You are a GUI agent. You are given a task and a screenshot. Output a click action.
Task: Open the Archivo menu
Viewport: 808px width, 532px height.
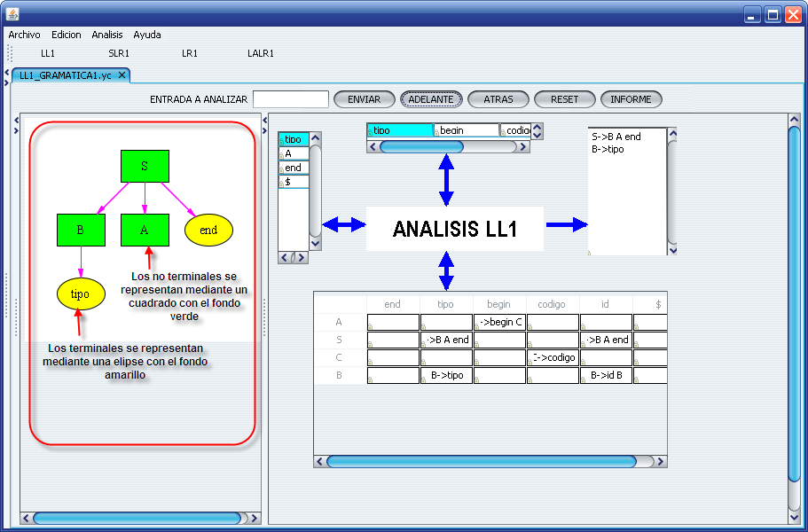[24, 35]
